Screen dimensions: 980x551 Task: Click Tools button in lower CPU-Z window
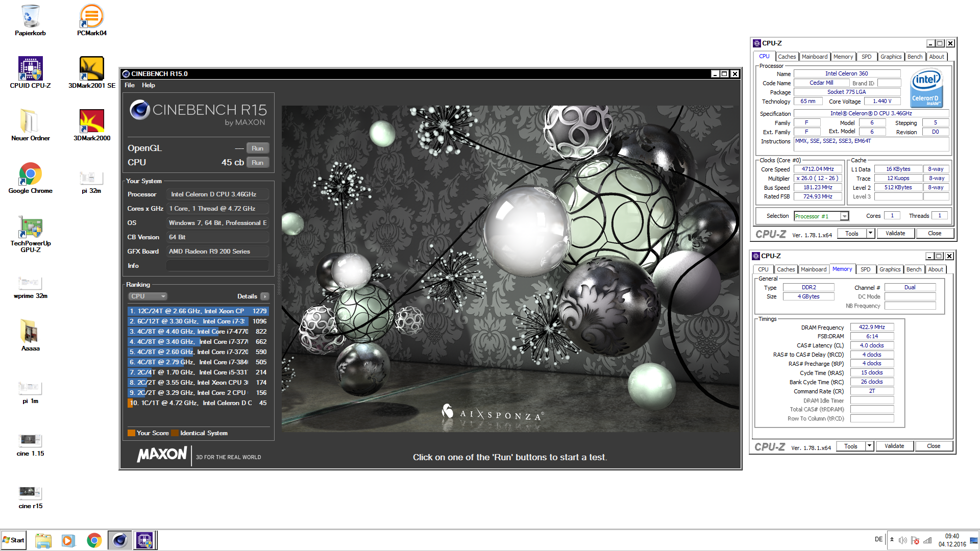point(851,446)
